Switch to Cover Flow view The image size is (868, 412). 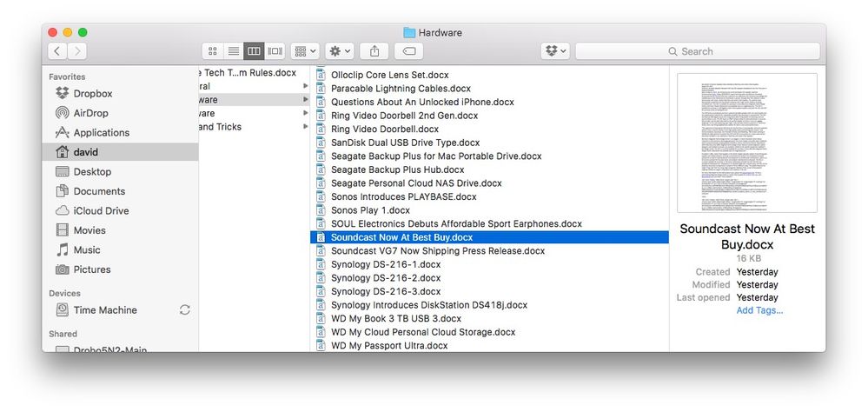pos(275,51)
